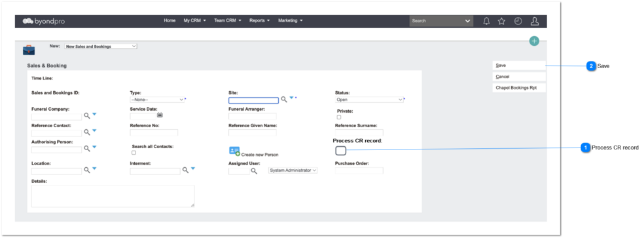Focus the Interment input field
This screenshot has height=238, width=644.
pos(155,171)
